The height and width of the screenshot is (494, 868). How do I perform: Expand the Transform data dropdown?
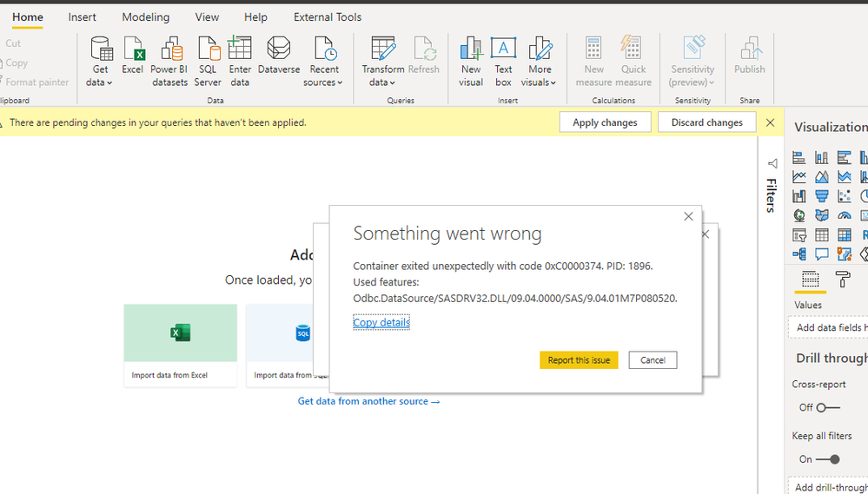pyautogui.click(x=382, y=82)
